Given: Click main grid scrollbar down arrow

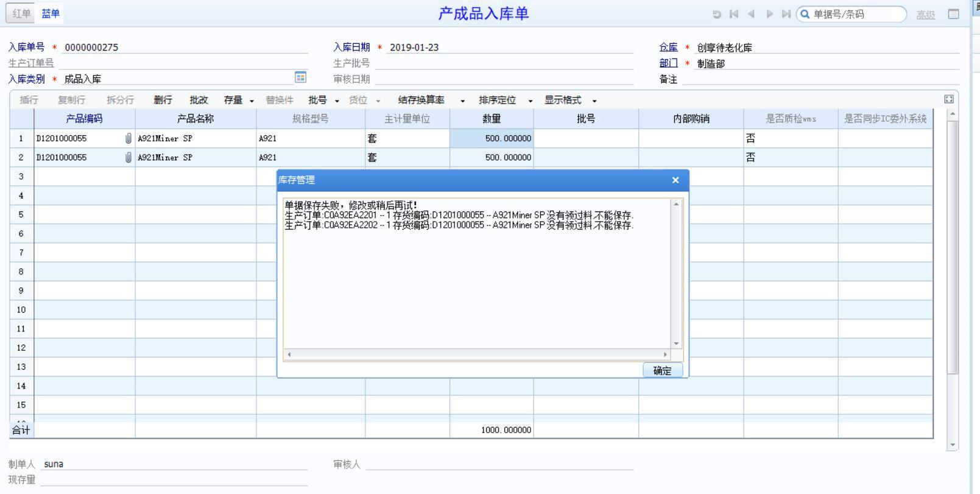Looking at the screenshot, I should (x=953, y=445).
